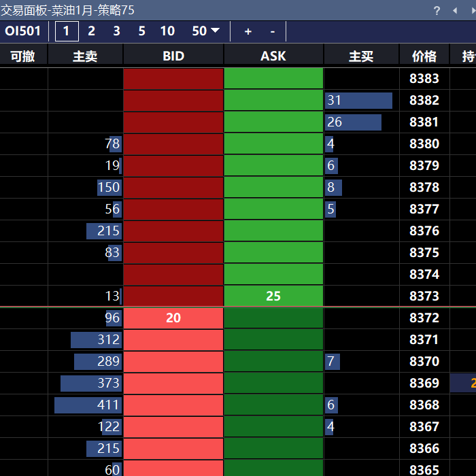476x476 pixels.
Task: Click the help question mark icon
Action: [437, 10]
